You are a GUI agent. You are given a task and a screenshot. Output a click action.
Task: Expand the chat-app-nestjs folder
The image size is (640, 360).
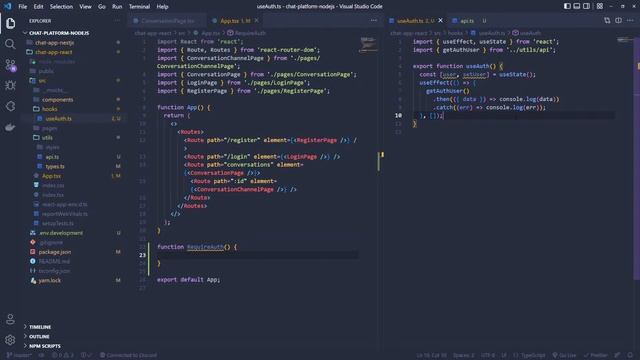click(x=54, y=42)
